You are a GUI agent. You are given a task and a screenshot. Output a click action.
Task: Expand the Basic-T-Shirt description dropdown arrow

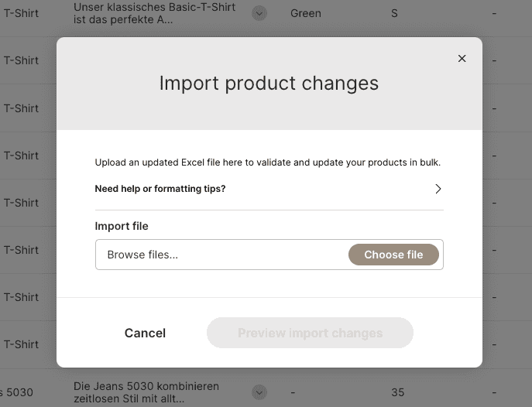[x=259, y=12]
